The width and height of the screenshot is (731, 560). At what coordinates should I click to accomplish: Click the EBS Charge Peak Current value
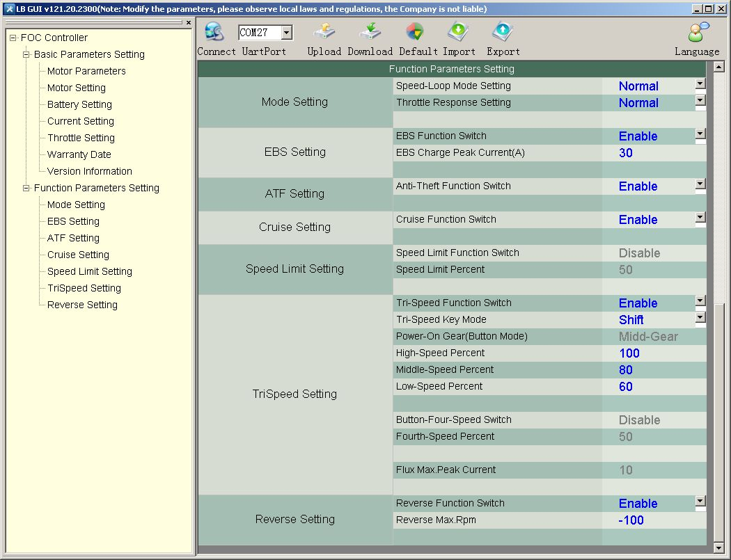pyautogui.click(x=626, y=153)
